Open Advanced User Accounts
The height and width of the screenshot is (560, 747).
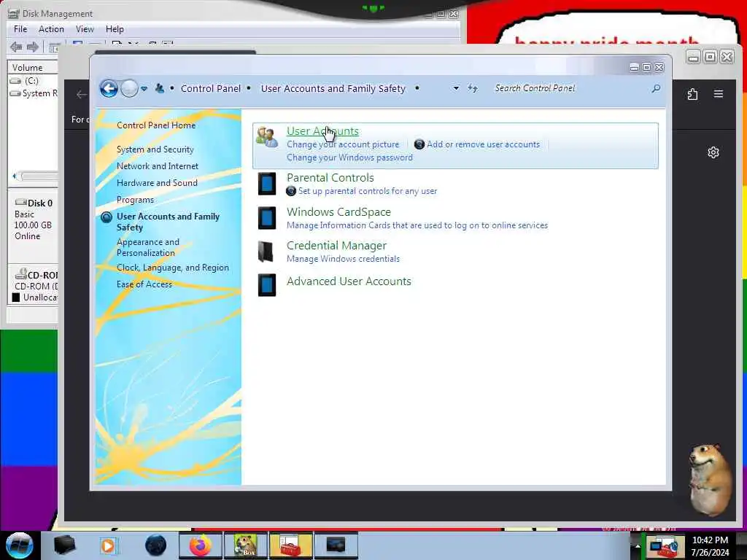pos(349,281)
